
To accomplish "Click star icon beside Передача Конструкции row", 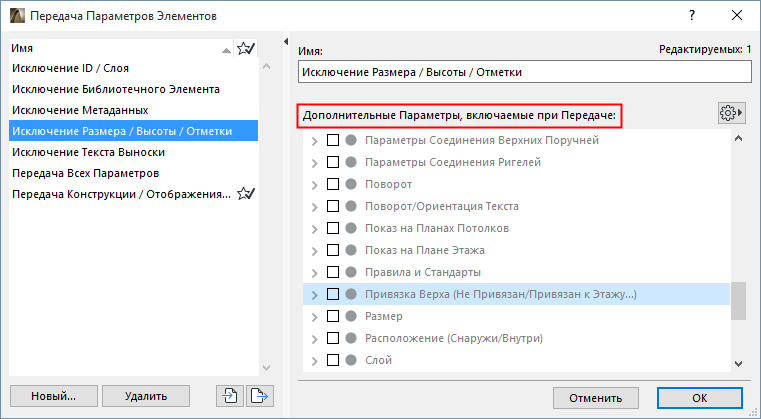I will (x=245, y=194).
